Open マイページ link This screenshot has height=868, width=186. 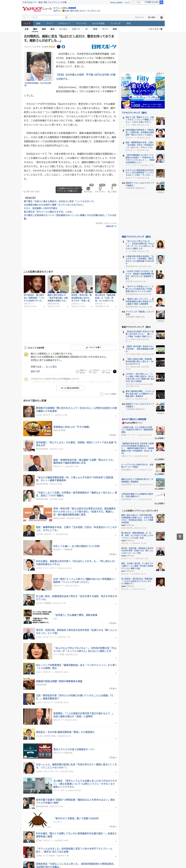pos(139,18)
